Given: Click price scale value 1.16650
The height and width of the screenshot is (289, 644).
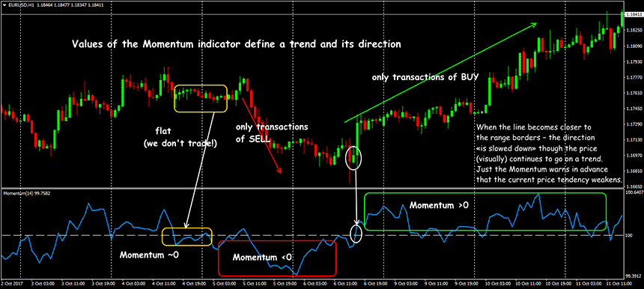Looking at the screenshot, I should tap(634, 186).
